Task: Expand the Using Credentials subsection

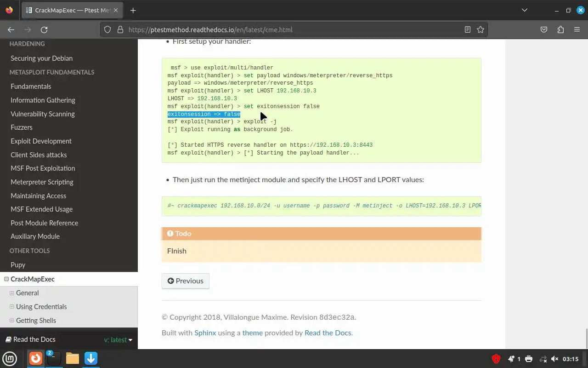Action: [12, 307]
